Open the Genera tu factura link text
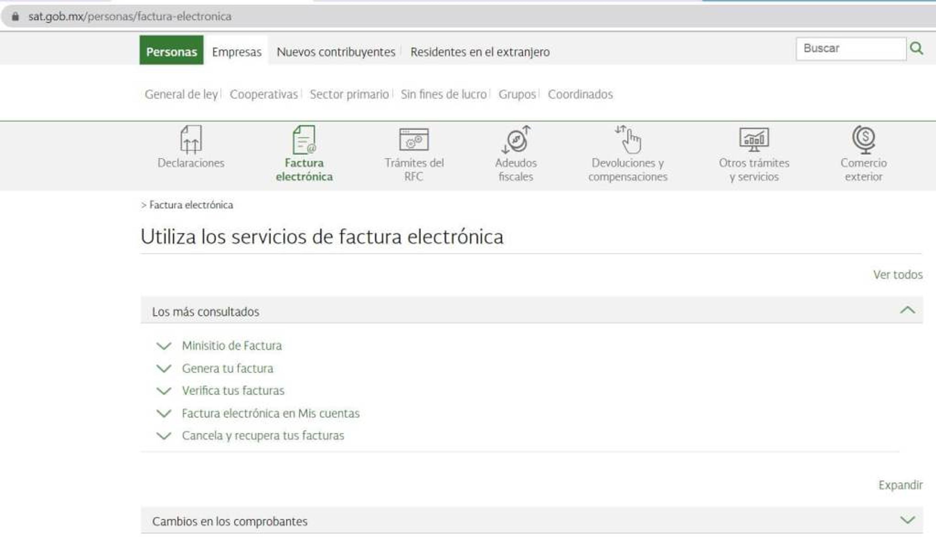 tap(228, 368)
